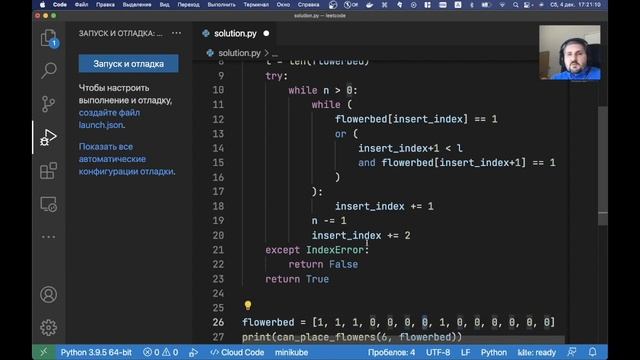This screenshot has width=640, height=360.
Task: Click the debug launch icon in status bar
Action: [x=193, y=352]
